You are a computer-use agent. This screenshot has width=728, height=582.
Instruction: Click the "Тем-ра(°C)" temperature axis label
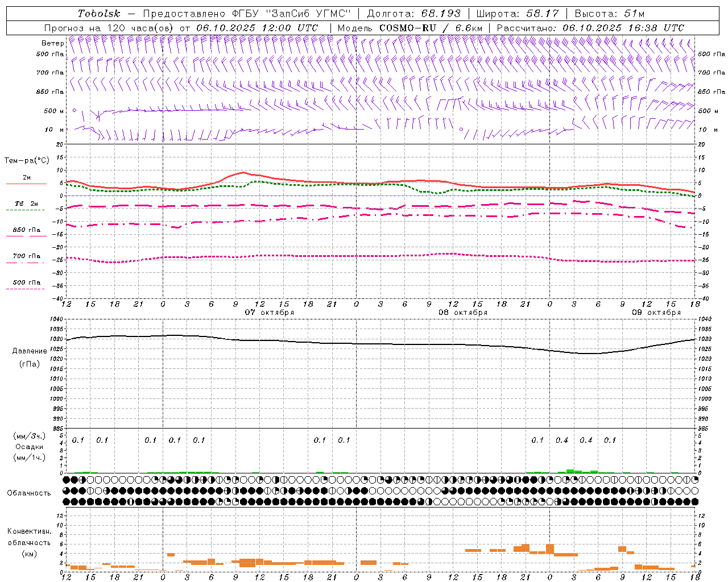click(27, 161)
